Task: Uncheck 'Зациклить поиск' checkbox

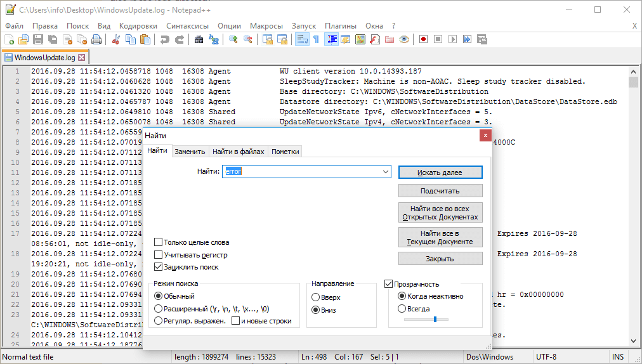Action: 158,267
